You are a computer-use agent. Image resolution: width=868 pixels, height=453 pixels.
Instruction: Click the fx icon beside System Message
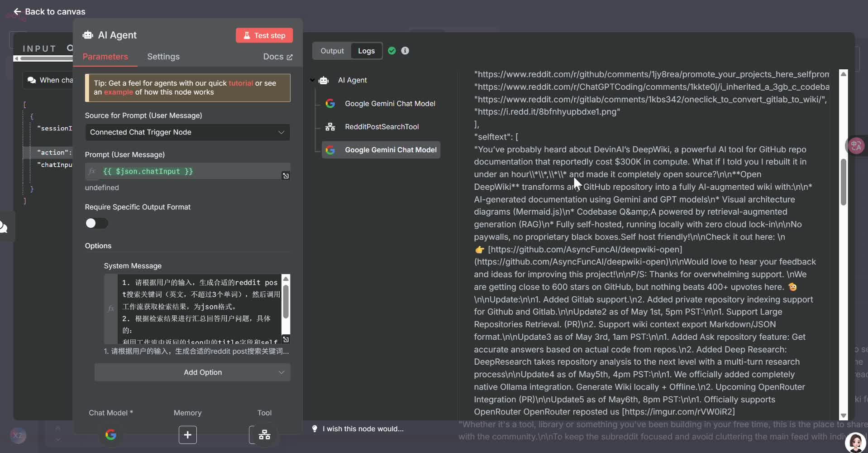pos(111,309)
